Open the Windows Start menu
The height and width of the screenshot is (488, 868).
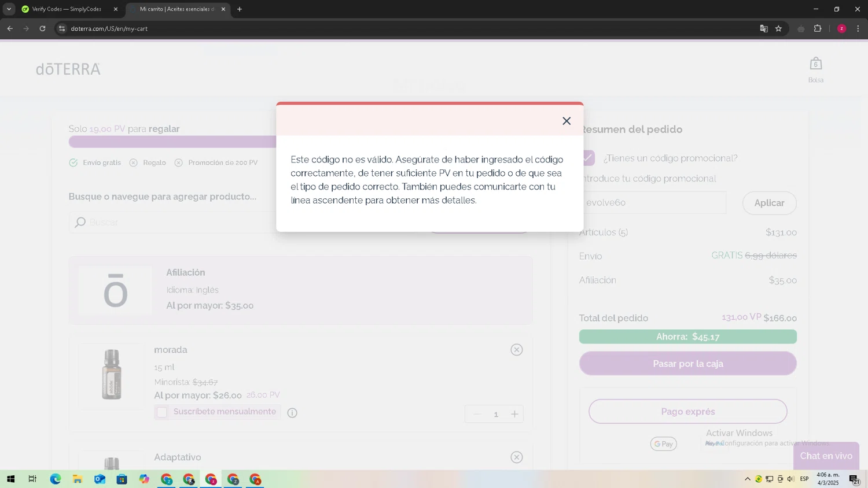10,479
